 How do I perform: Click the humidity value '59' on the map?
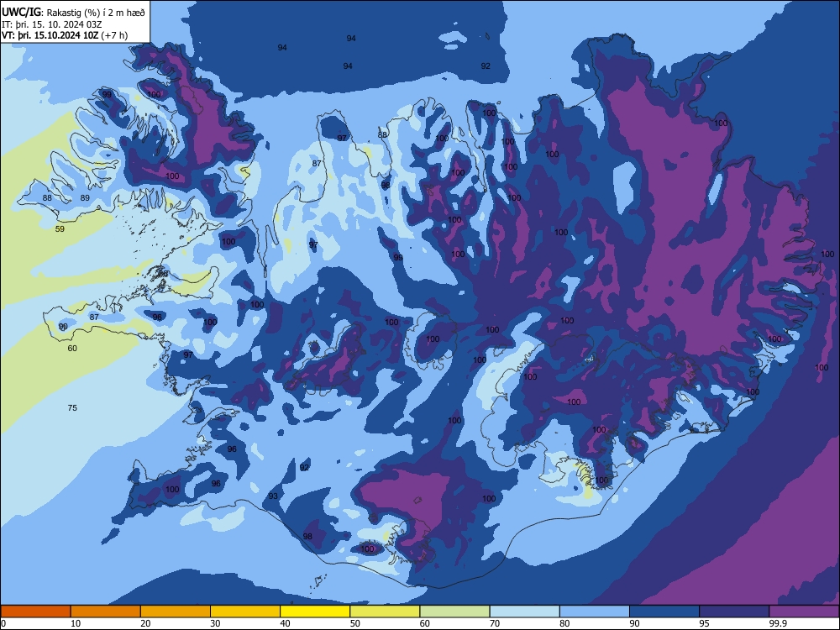60,228
